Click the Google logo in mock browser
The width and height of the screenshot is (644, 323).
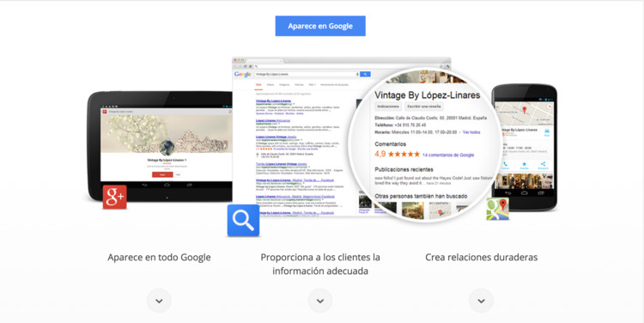click(x=242, y=75)
